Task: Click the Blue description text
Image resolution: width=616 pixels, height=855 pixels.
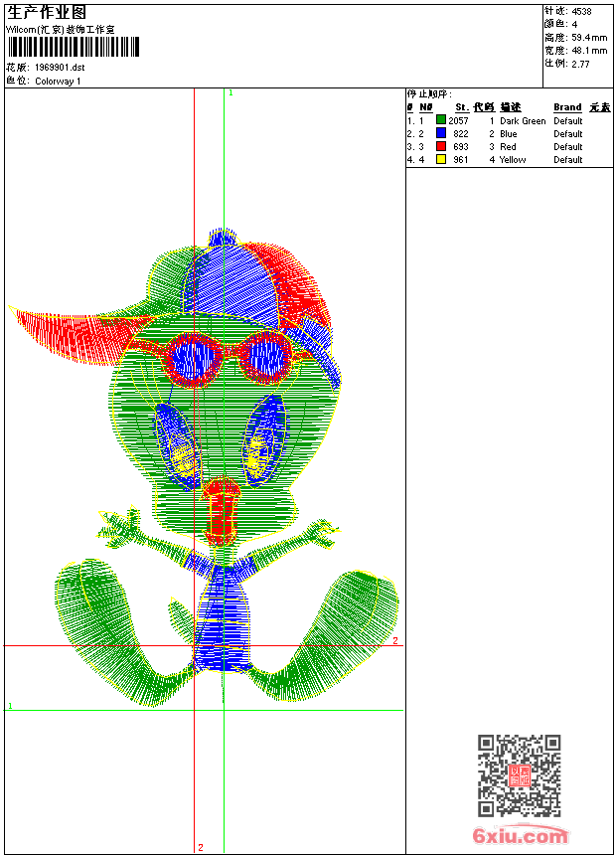Action: pyautogui.click(x=509, y=134)
